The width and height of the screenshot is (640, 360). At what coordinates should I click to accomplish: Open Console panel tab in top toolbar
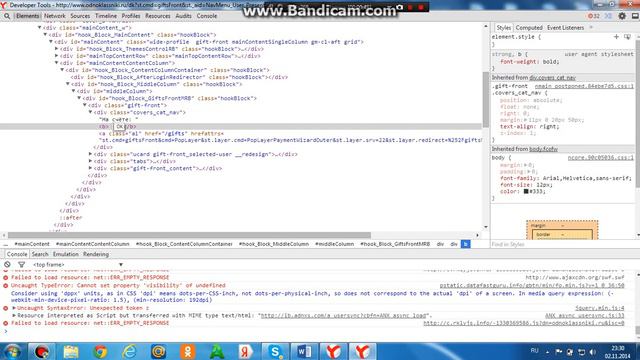tap(207, 16)
